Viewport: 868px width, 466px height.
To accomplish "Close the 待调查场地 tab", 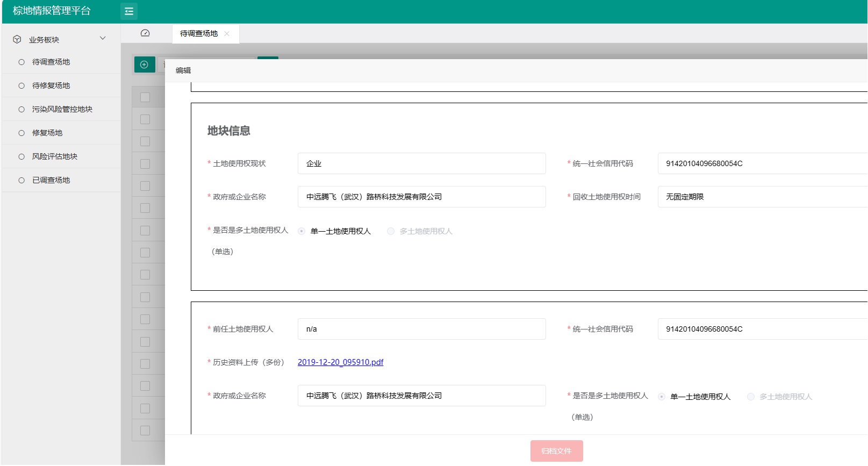I will [227, 34].
